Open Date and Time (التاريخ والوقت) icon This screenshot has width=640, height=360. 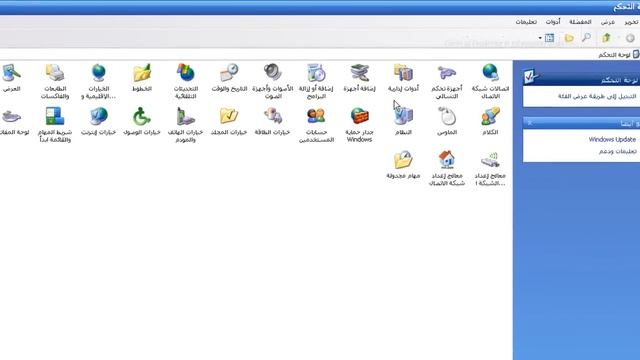[x=229, y=73]
